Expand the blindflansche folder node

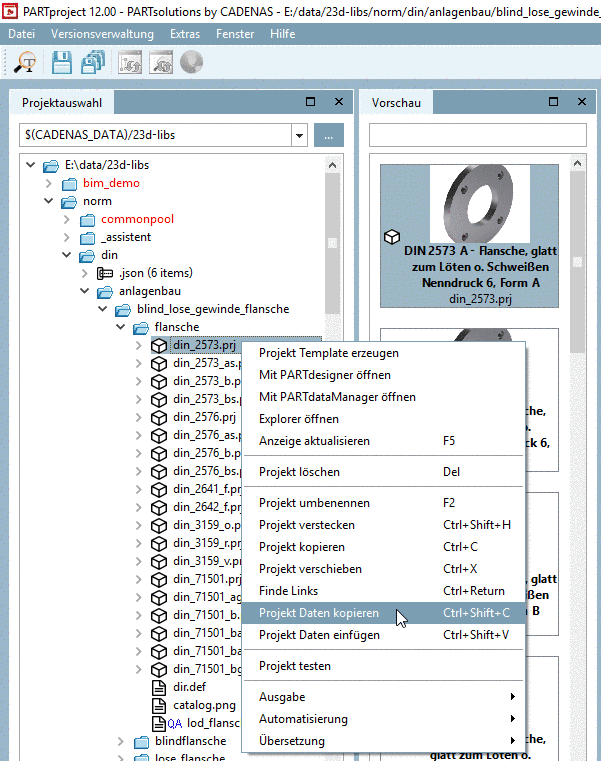(x=120, y=741)
